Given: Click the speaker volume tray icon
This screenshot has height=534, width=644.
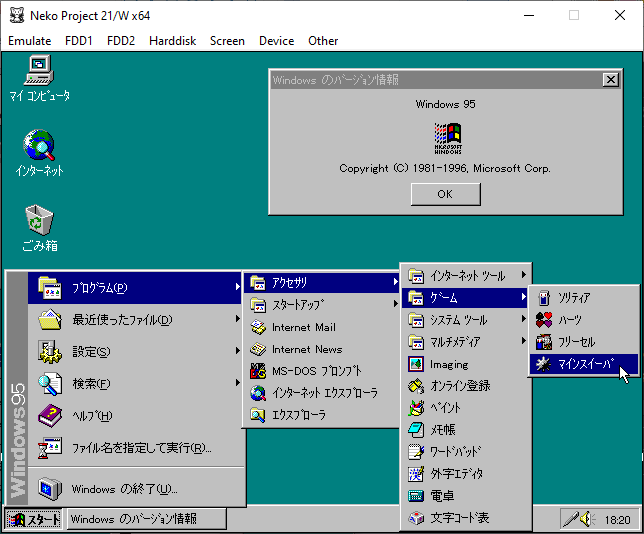Looking at the screenshot, I should pyautogui.click(x=588, y=520).
